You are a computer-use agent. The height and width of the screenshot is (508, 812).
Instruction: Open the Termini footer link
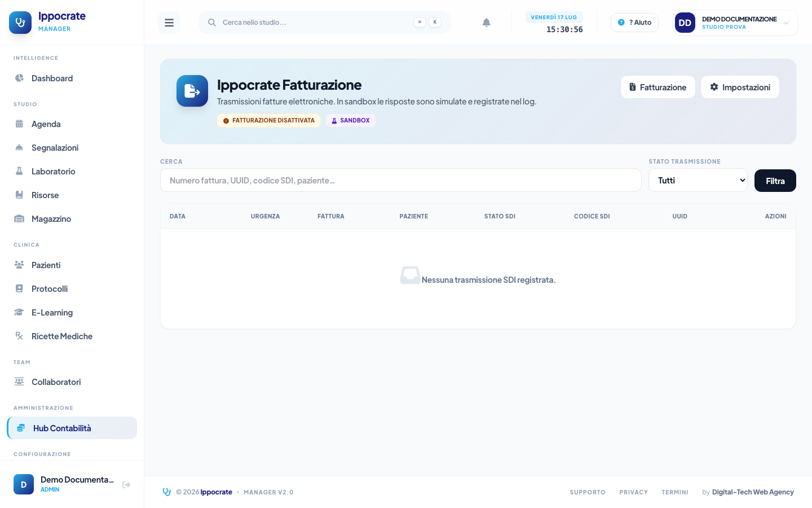tap(675, 492)
